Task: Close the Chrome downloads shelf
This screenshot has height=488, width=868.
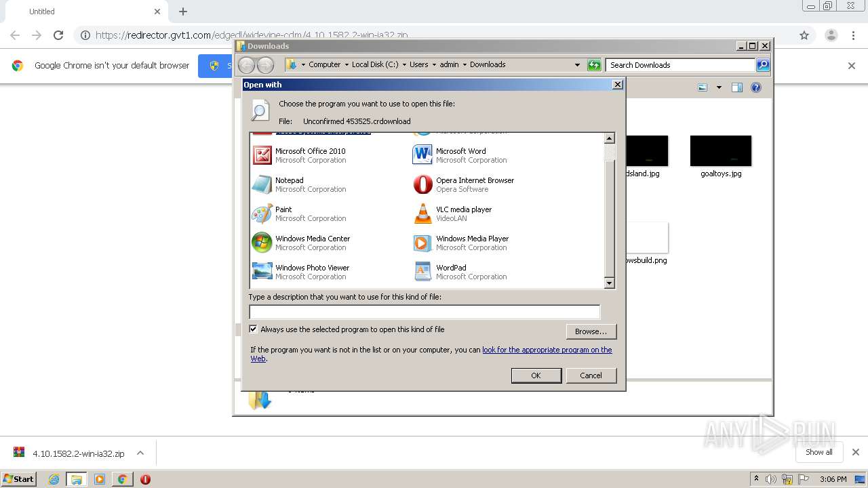Action: [855, 452]
